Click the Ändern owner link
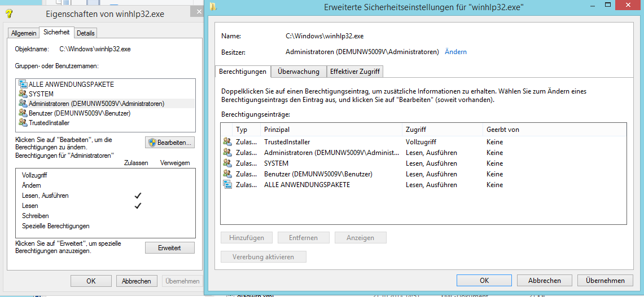Image resolution: width=644 pixels, height=297 pixels. (455, 52)
